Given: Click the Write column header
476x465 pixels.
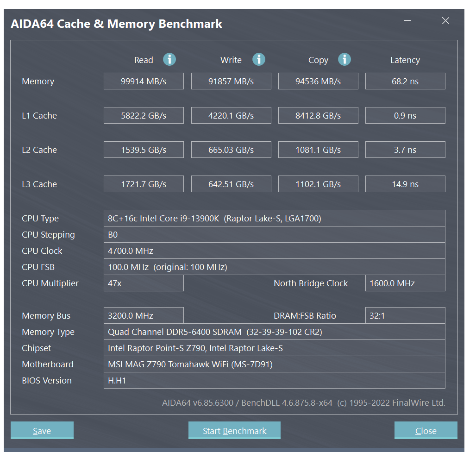Looking at the screenshot, I should 231,60.
